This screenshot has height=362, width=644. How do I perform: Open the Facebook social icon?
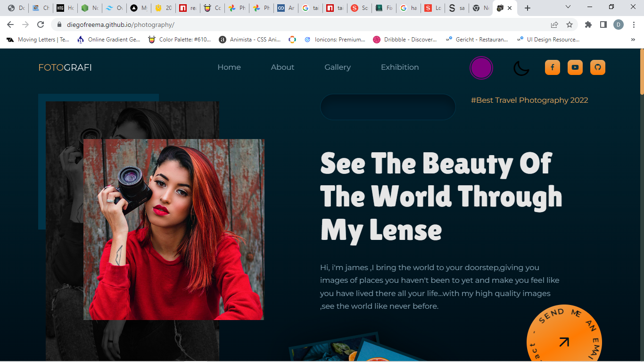(552, 67)
